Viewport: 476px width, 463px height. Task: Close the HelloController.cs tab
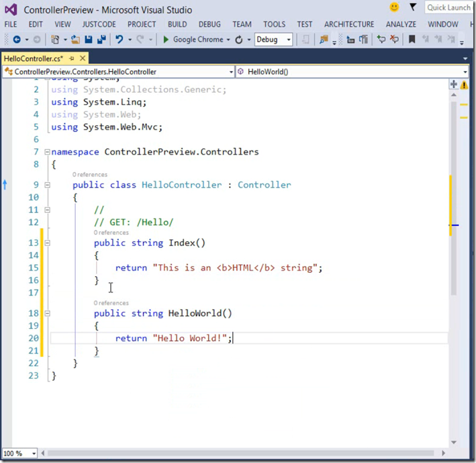[x=83, y=58]
